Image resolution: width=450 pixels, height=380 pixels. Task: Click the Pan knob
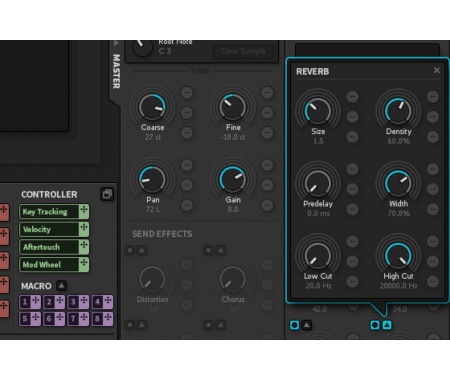pyautogui.click(x=152, y=179)
